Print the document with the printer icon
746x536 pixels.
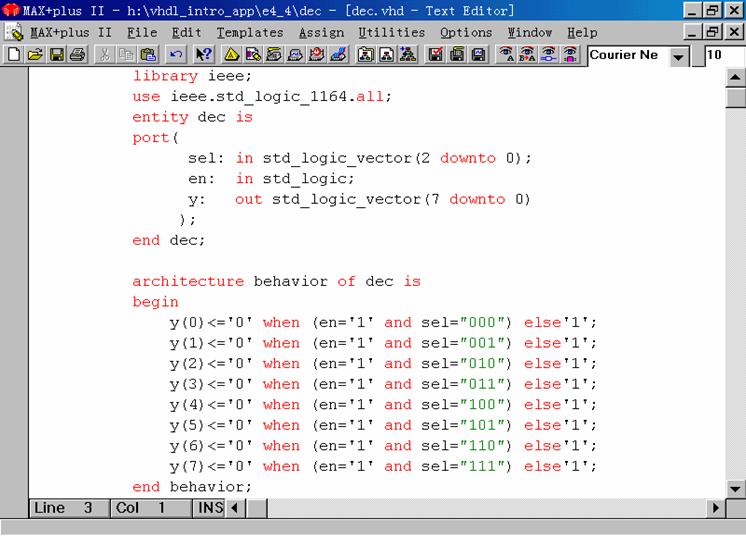78,55
